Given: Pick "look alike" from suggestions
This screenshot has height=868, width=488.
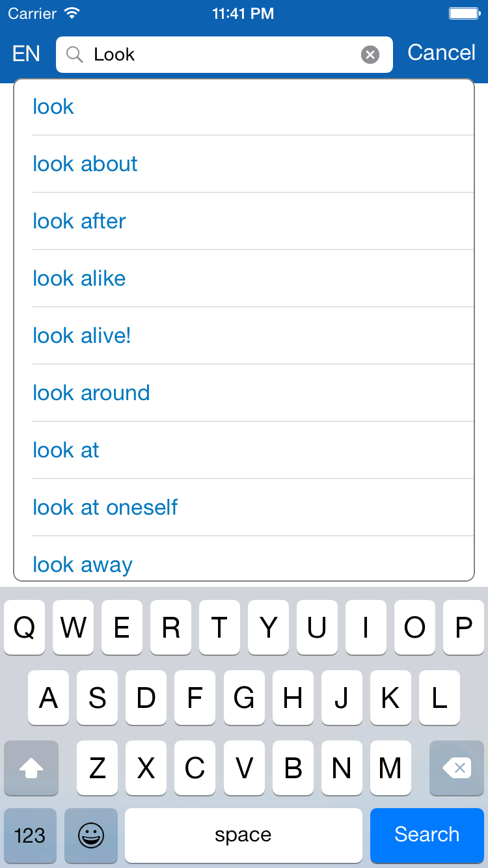Looking at the screenshot, I should coord(79,278).
